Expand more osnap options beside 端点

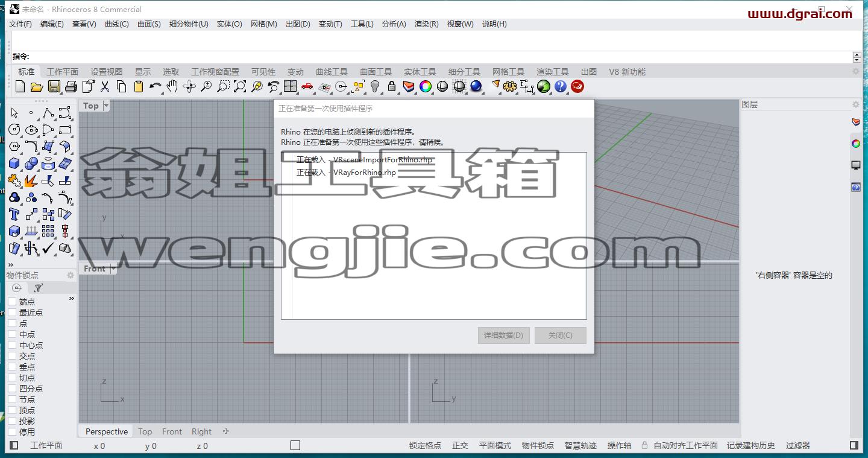click(72, 299)
